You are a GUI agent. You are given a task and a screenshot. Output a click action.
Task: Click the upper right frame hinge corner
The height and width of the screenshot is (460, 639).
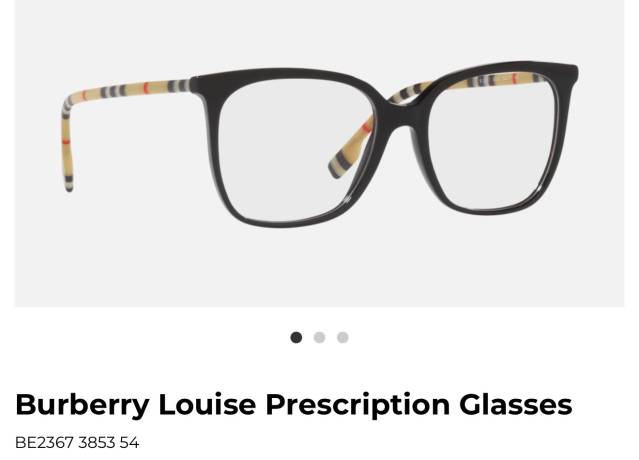pos(568,74)
